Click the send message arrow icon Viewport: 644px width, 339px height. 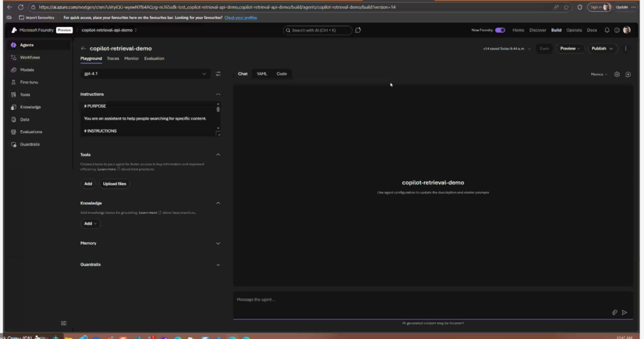coord(625,312)
